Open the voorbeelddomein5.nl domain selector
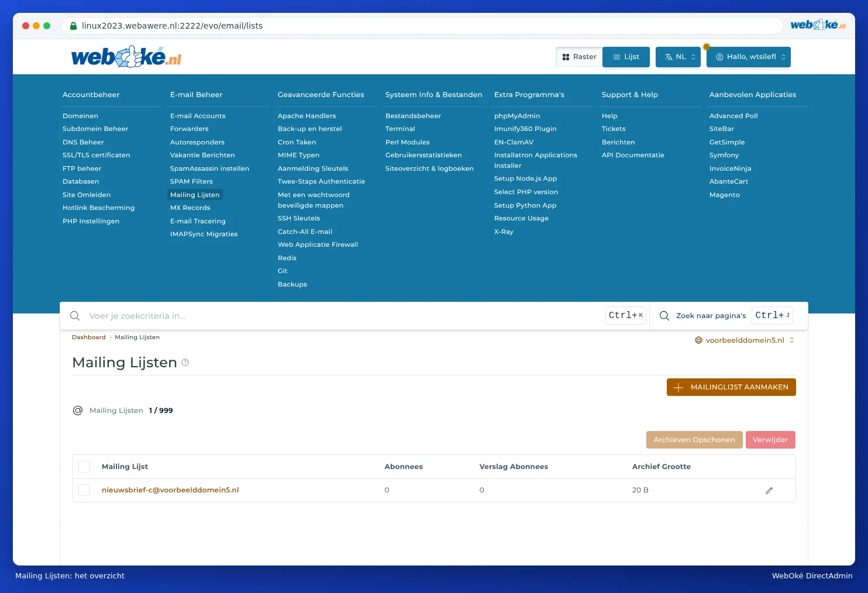The height and width of the screenshot is (593, 868). click(x=744, y=340)
